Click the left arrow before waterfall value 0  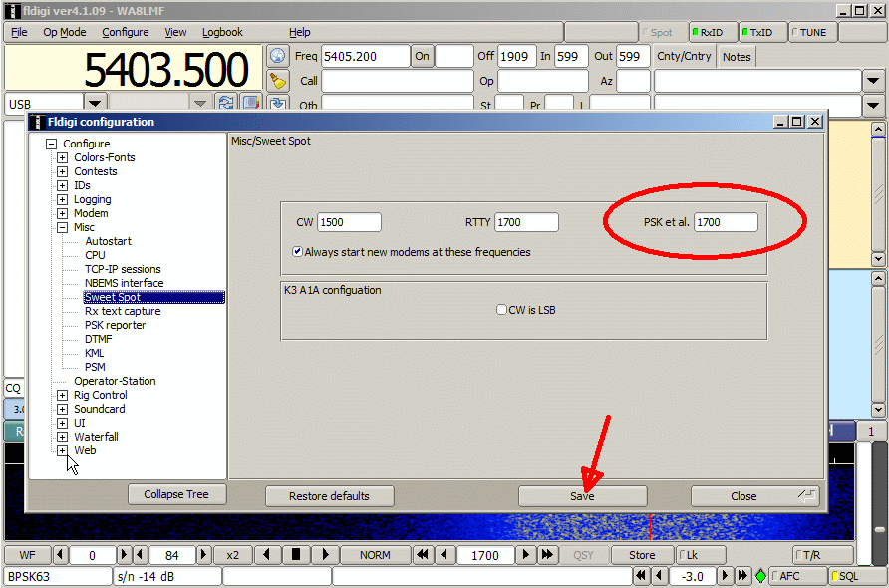(60, 555)
